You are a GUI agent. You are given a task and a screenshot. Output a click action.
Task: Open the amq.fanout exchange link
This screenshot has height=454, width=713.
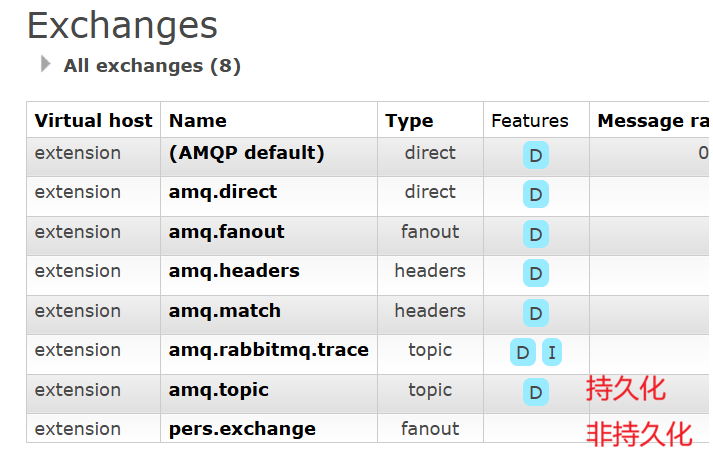pyautogui.click(x=226, y=232)
